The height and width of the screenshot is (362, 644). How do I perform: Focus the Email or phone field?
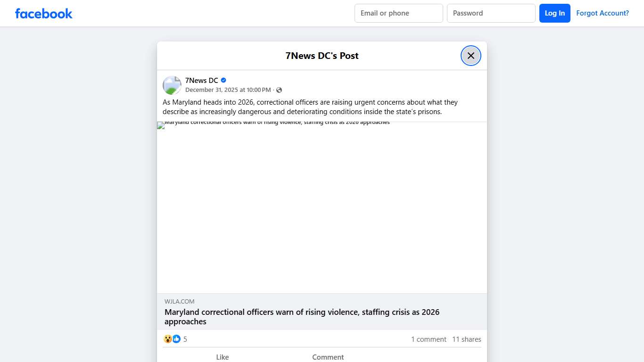(x=398, y=13)
